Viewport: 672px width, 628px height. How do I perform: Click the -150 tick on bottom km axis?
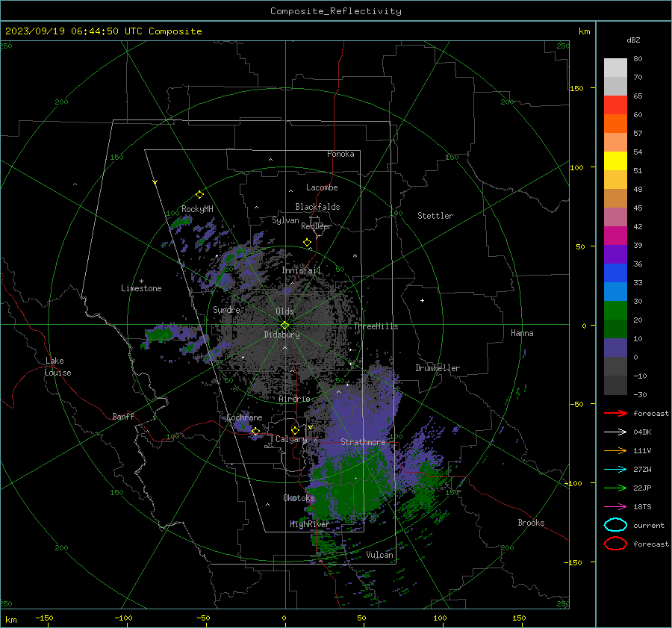tap(44, 618)
